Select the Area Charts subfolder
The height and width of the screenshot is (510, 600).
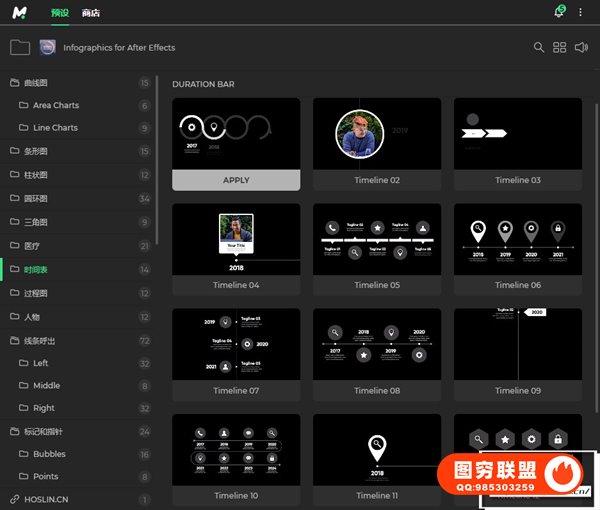(56, 105)
